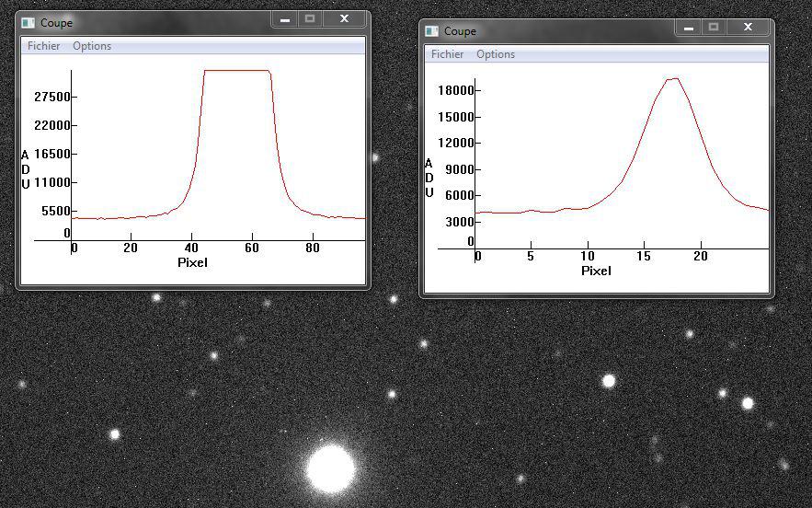Viewport: 812px width, 508px height.
Task: Close the right Coupe window
Action: click(x=748, y=28)
